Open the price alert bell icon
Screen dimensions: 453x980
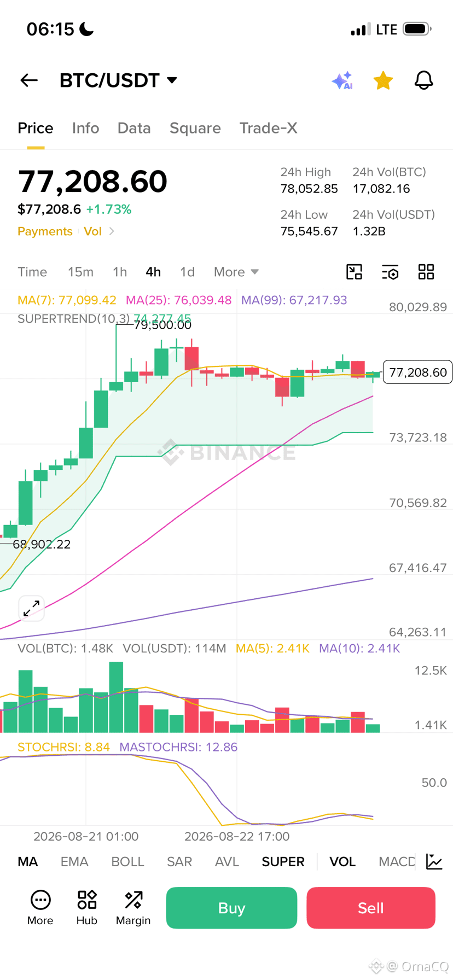coord(423,80)
